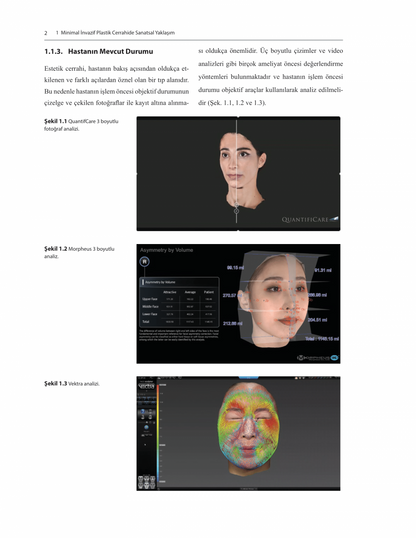Image resolution: width=416 pixels, height=538 pixels.
Task: Click the QuantifiCare logo on the 3D photo
Action: [x=310, y=219]
